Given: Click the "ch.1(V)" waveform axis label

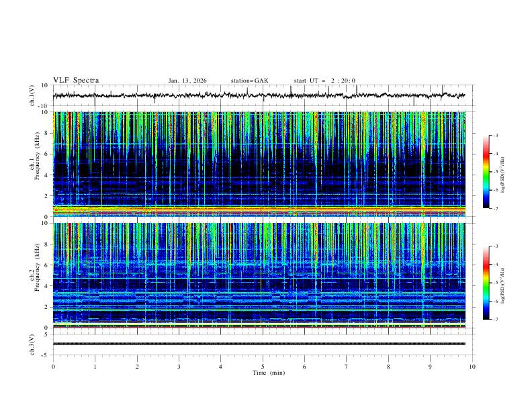Looking at the screenshot, I should coord(32,95).
